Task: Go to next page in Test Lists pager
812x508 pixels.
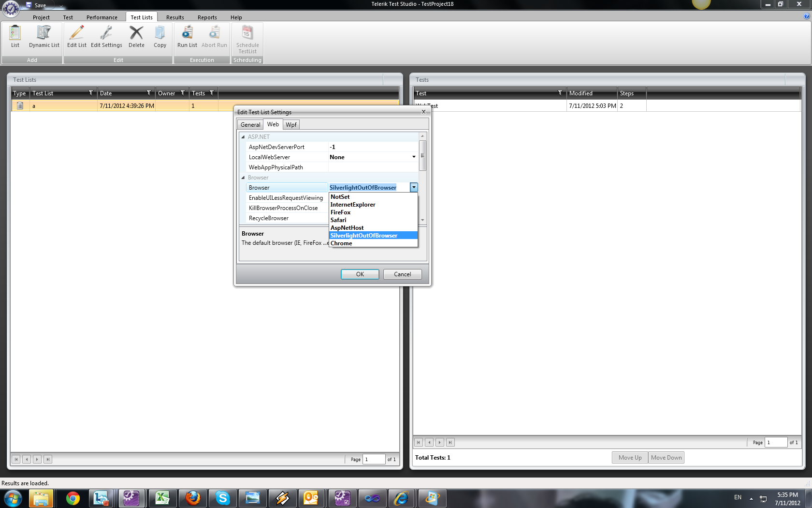Action: (x=37, y=459)
